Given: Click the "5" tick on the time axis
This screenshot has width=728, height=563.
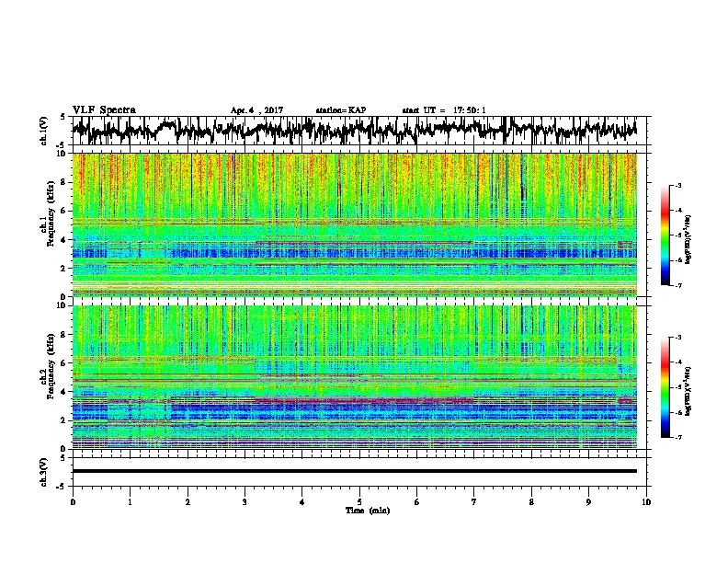Looking at the screenshot, I should [359, 502].
